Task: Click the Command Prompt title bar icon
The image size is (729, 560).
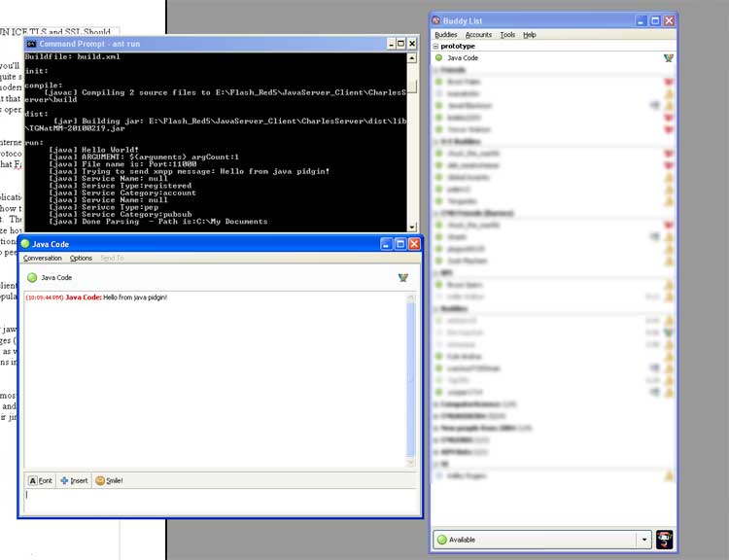Action: [31, 44]
